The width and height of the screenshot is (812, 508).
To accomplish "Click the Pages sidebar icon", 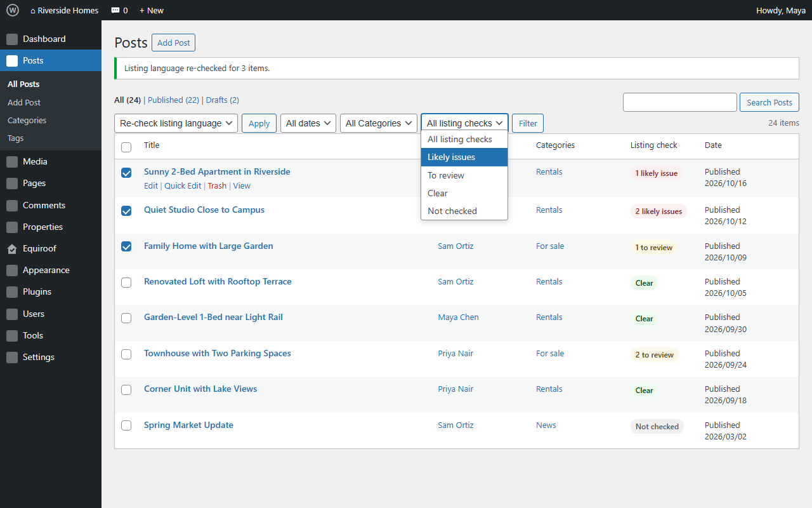I will [x=12, y=184].
